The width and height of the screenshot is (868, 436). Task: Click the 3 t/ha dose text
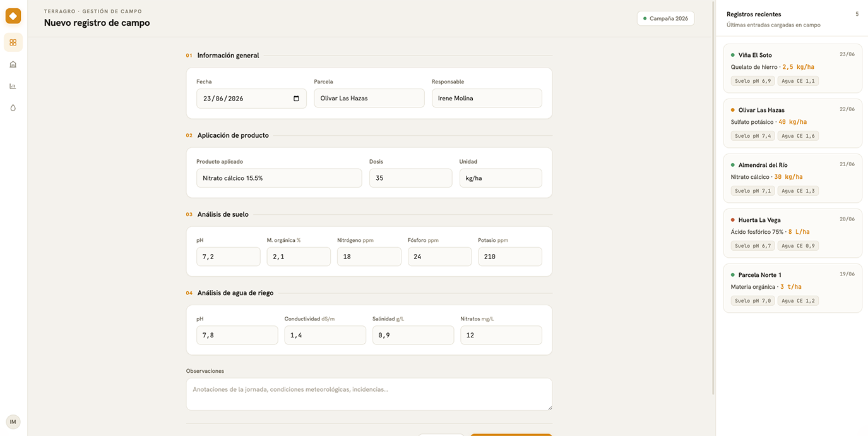pos(791,287)
